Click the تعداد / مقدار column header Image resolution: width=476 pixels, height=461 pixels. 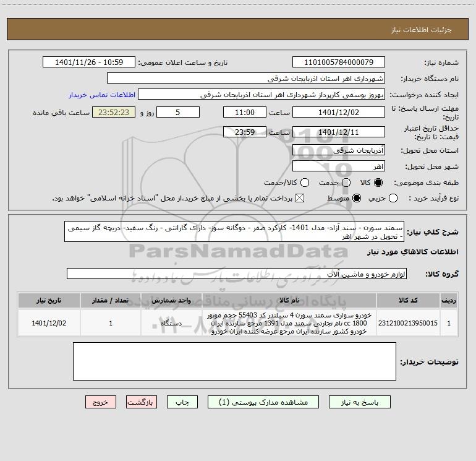[111, 300]
